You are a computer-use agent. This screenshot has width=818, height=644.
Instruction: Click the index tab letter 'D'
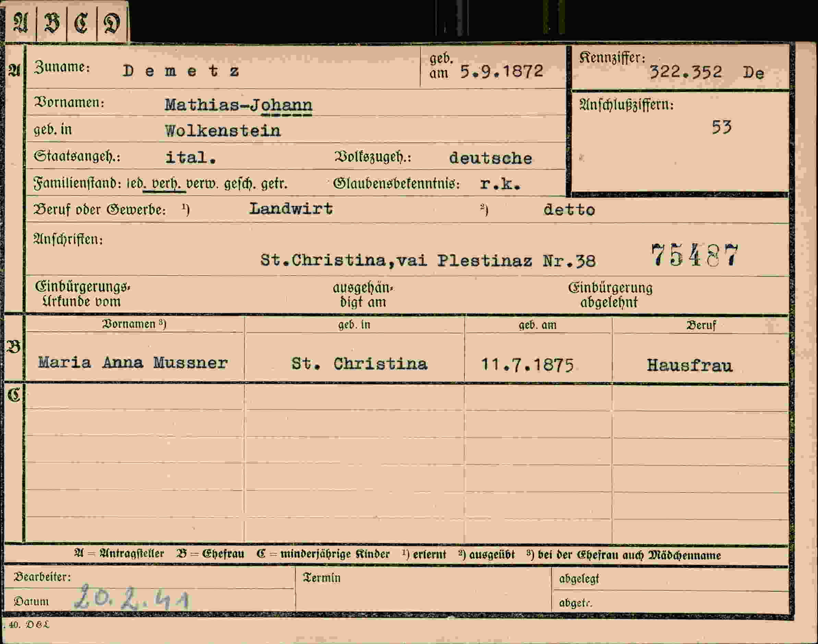pyautogui.click(x=112, y=23)
